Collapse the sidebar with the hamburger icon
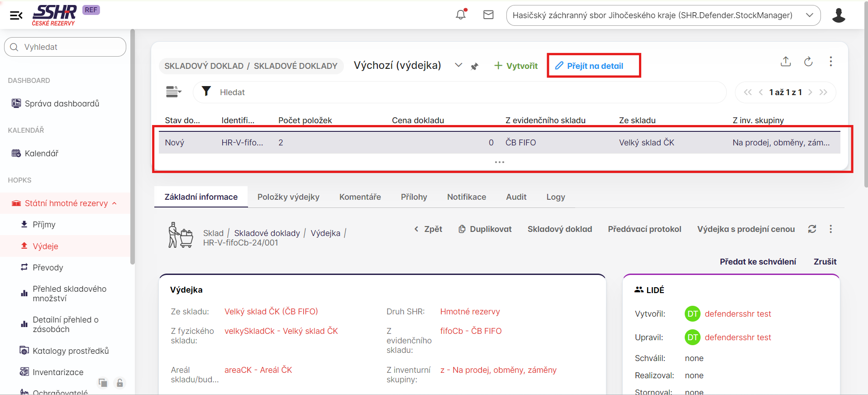The height and width of the screenshot is (395, 868). (16, 16)
